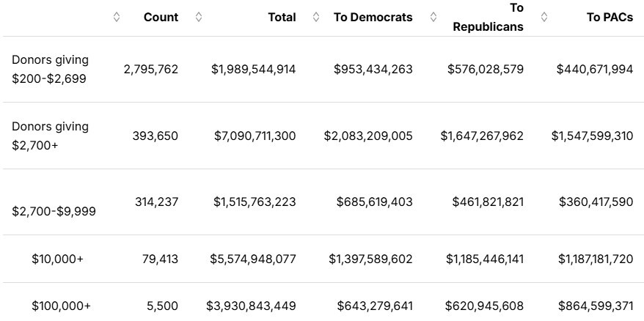Click the Count column header

(x=161, y=17)
